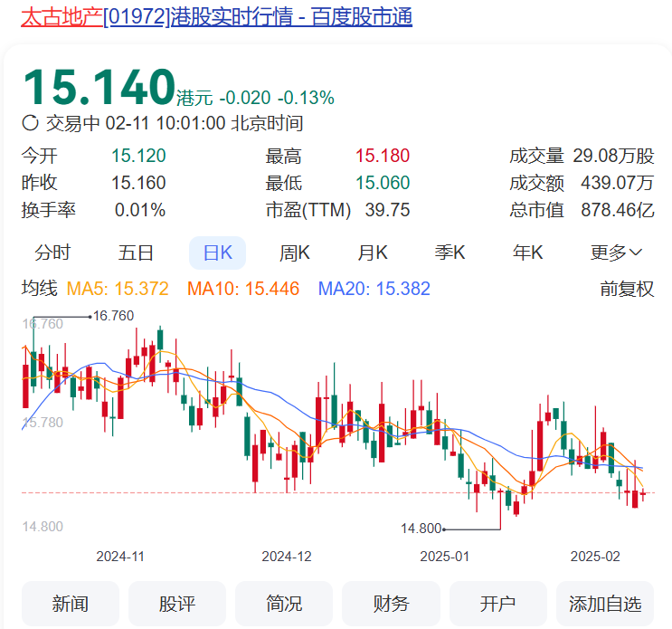
Task: Open the 前复权 adjustment selector
Action: (626, 290)
